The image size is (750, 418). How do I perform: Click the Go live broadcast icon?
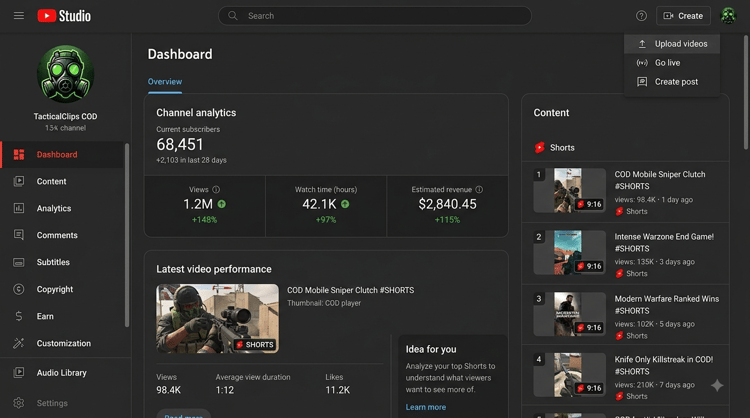click(642, 63)
